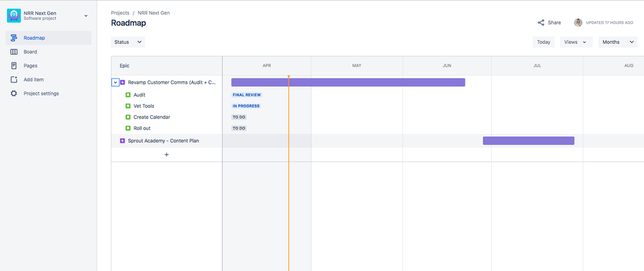644x271 pixels.
Task: Click the Roadmap sidebar icon
Action: 14,38
